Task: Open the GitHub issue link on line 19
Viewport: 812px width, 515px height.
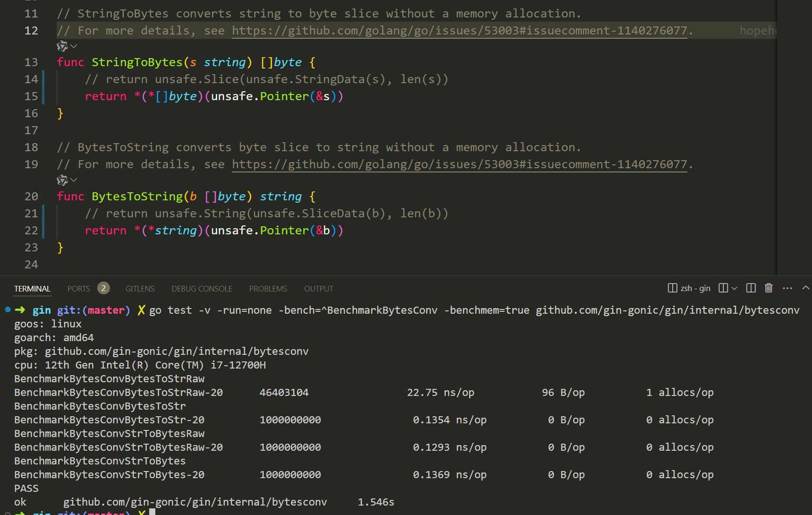Action: (x=459, y=164)
